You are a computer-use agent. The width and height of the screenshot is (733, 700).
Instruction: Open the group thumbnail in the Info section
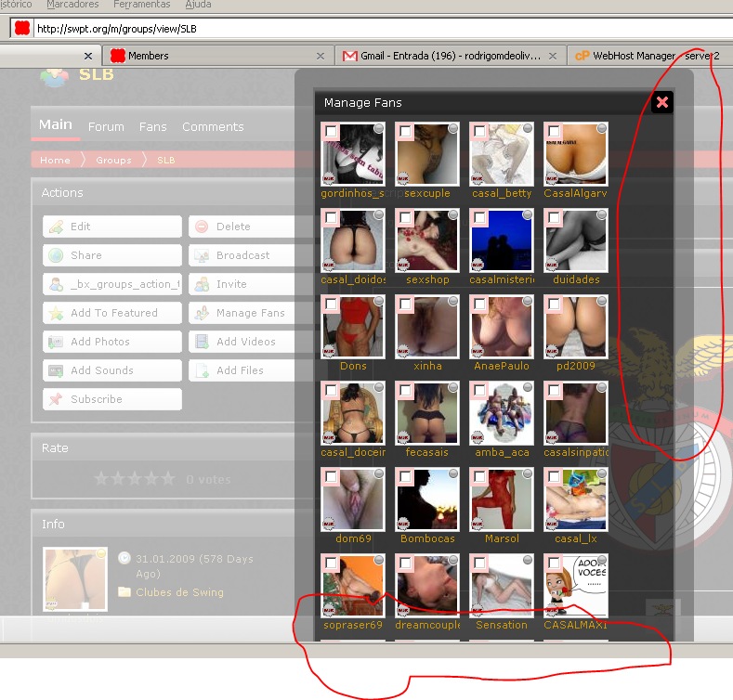pyautogui.click(x=75, y=579)
